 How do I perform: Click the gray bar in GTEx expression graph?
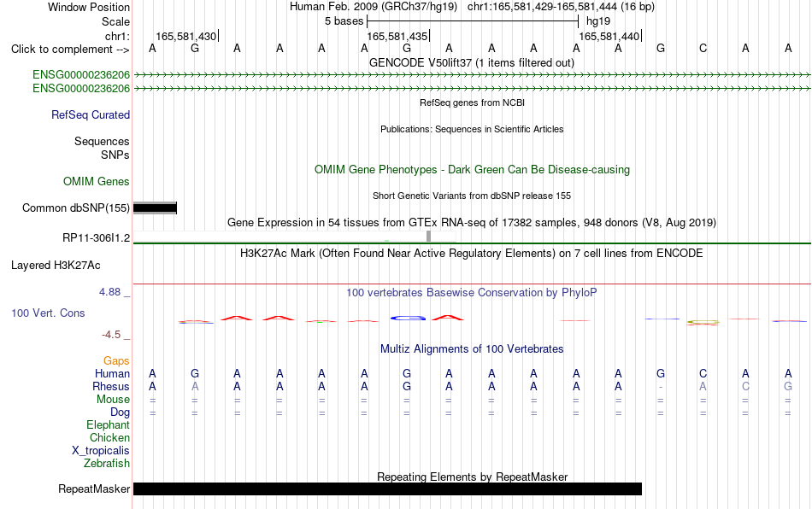coord(428,237)
